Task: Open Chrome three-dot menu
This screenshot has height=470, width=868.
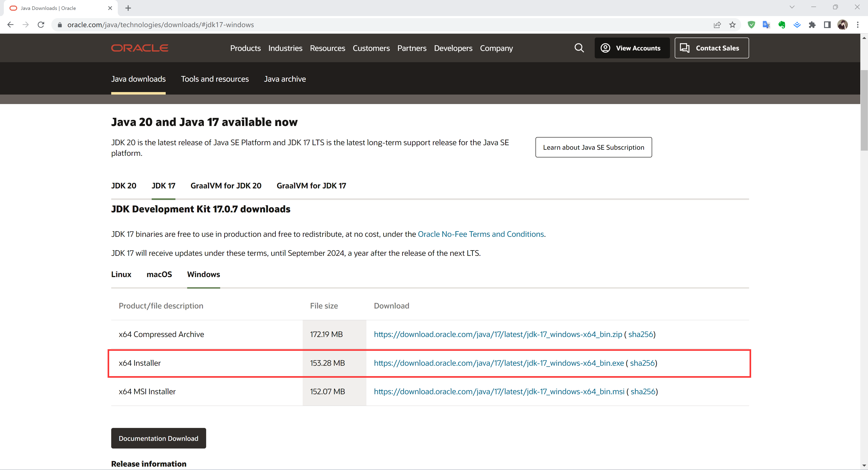Action: [x=858, y=25]
